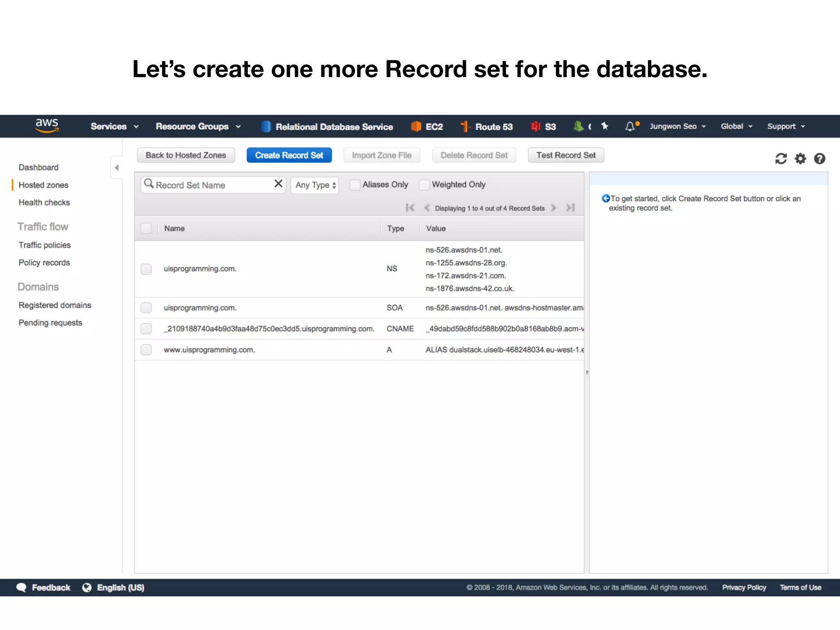Open the Resource Groups dropdown

click(x=199, y=126)
